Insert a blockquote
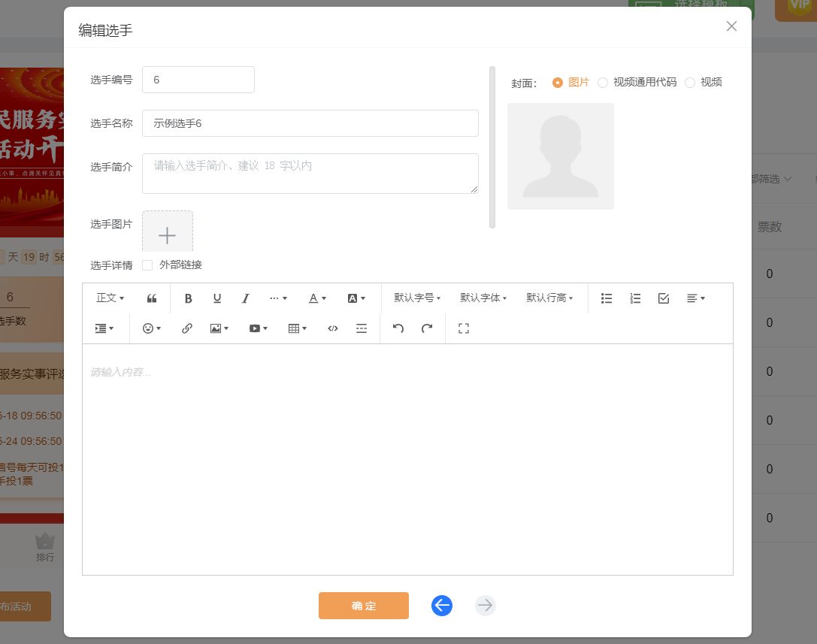The height and width of the screenshot is (644, 817). 152,298
